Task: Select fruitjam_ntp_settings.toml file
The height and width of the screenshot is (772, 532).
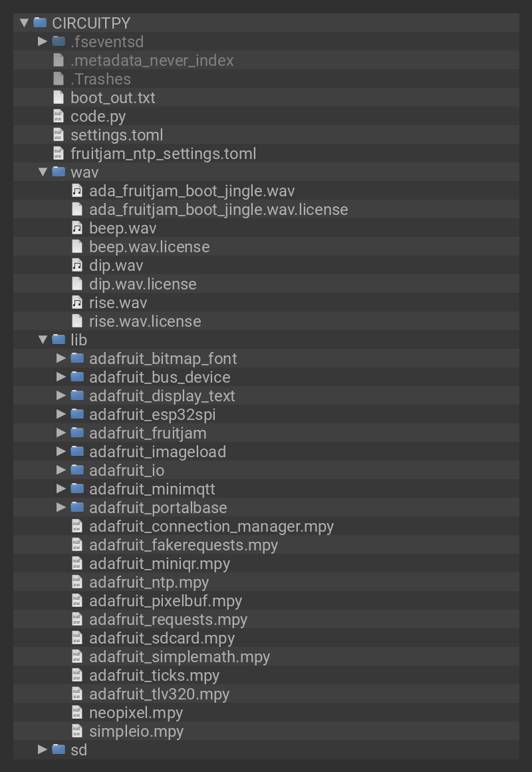Action: [x=163, y=154]
